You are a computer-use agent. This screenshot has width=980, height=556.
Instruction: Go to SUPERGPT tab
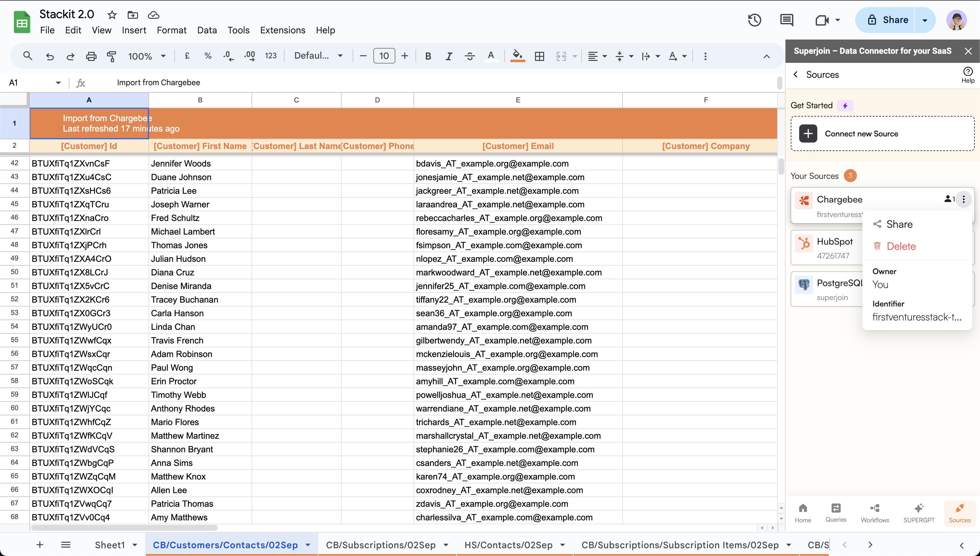click(x=918, y=513)
